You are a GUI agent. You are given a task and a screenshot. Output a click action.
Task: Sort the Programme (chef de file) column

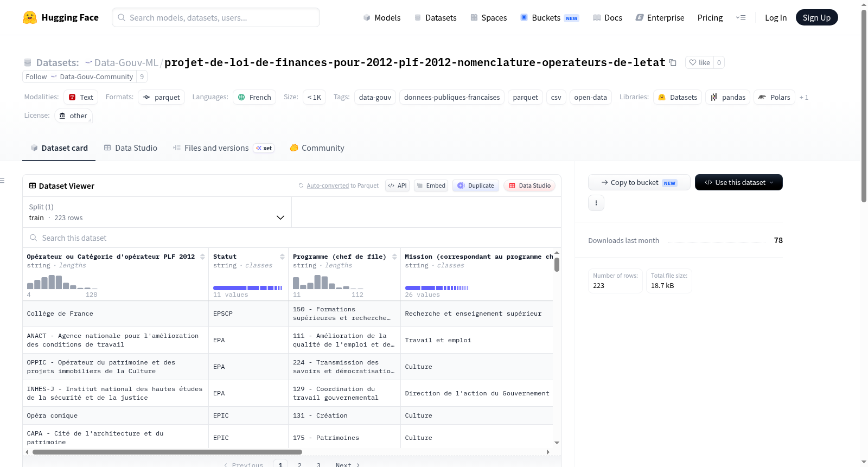[x=394, y=257]
